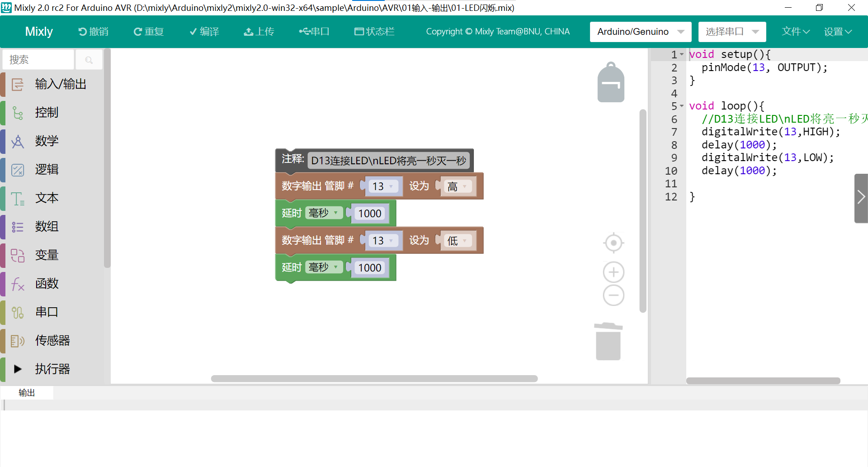The width and height of the screenshot is (868, 467).
Task: Open the Arduino/Genuino board dropdown
Action: tap(640, 32)
